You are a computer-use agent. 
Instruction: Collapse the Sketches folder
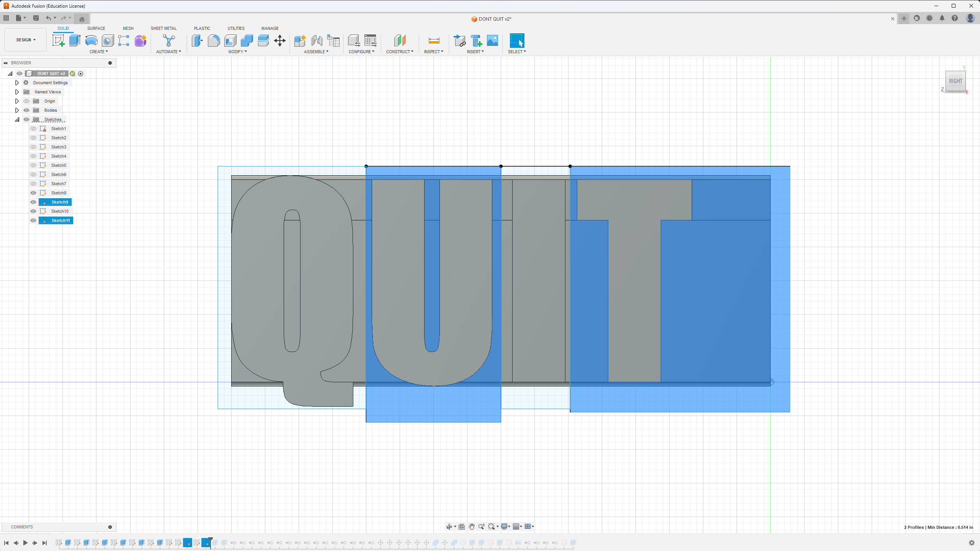17,119
